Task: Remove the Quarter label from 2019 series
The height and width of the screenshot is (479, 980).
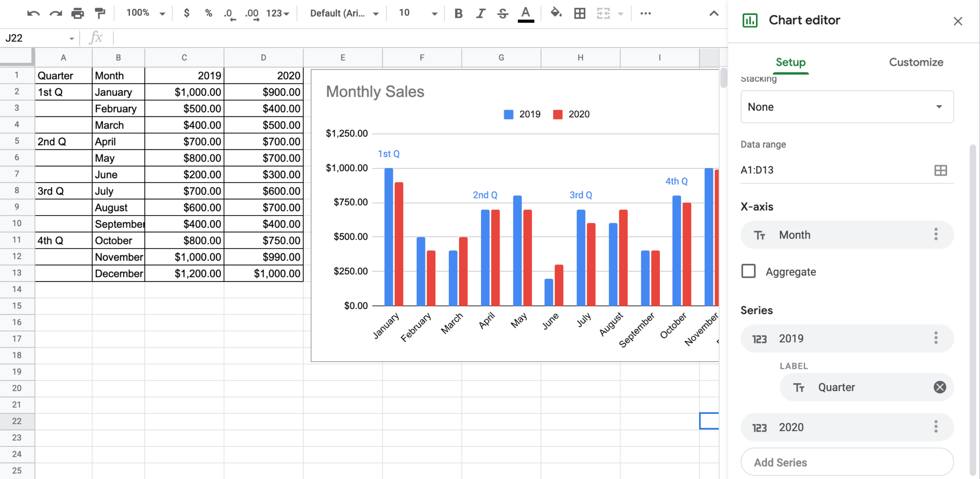Action: pyautogui.click(x=939, y=387)
